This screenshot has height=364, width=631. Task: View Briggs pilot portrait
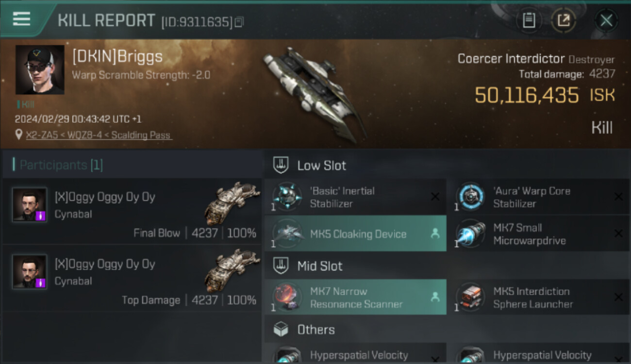point(40,70)
